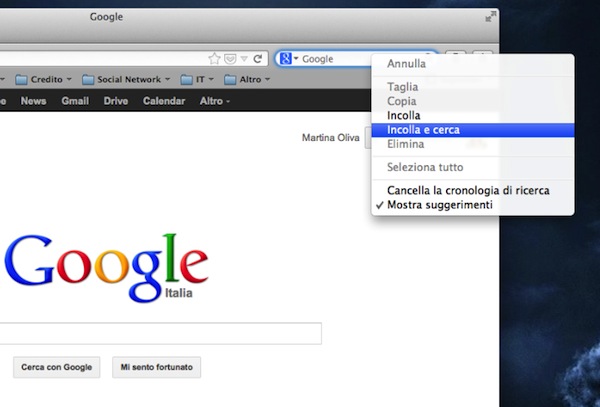600x407 pixels.
Task: Click the Pocket save icon in address bar
Action: (x=230, y=59)
